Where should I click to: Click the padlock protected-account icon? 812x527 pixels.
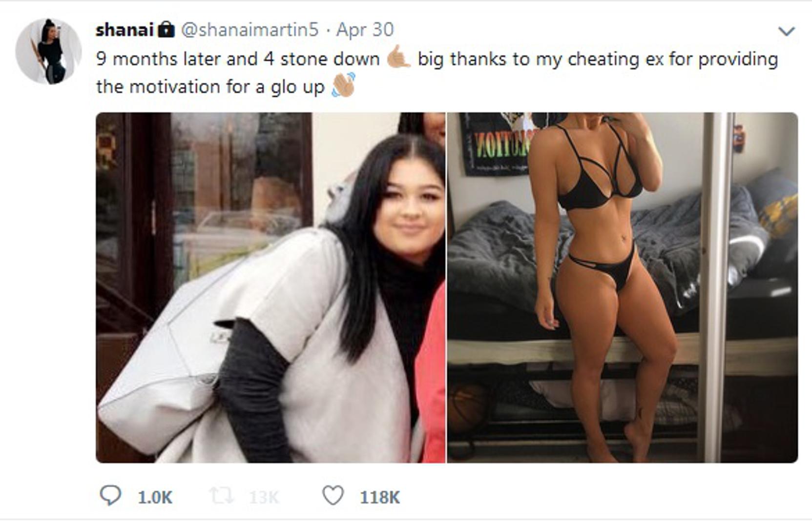(167, 29)
